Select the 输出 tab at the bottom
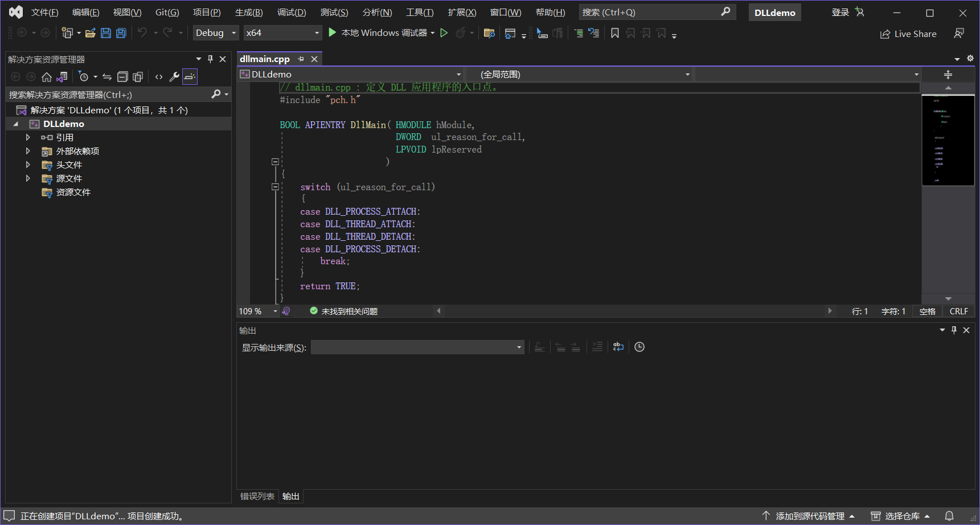Screen dimensions: 980x525 pos(291,497)
